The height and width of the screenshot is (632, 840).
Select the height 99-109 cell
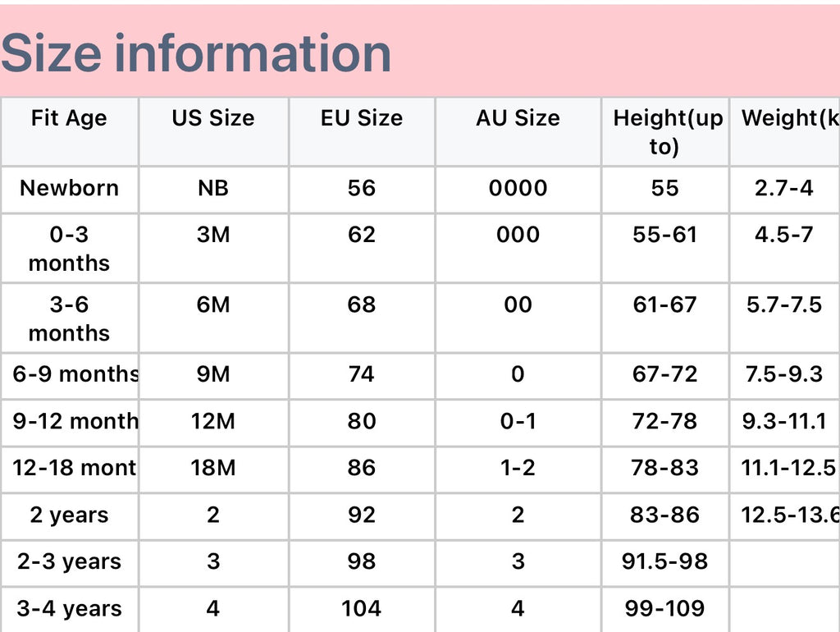(x=664, y=608)
